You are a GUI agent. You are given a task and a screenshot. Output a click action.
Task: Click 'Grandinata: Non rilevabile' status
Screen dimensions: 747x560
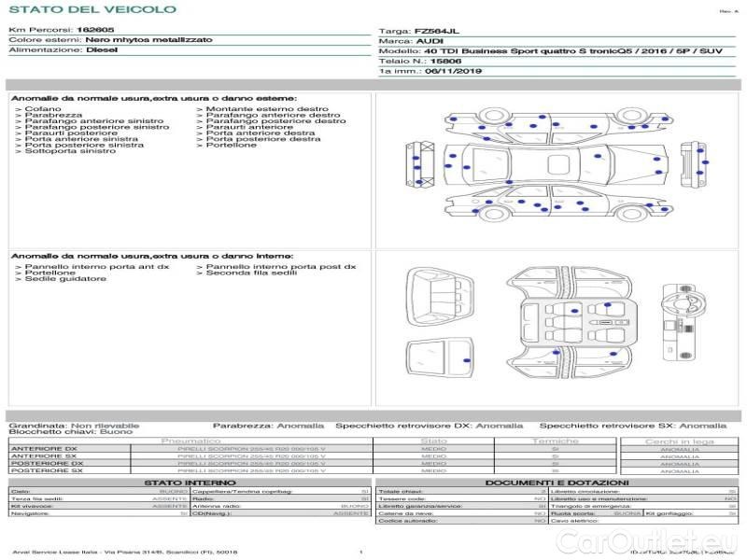[74, 426]
